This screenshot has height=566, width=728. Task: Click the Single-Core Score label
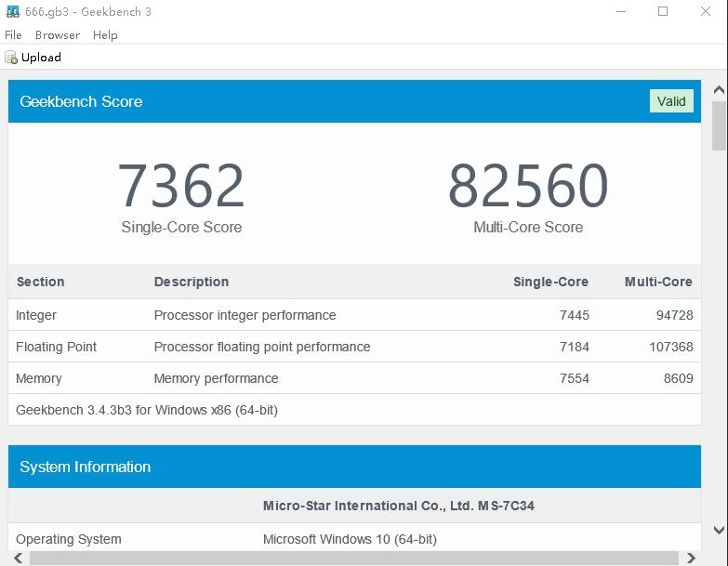click(x=181, y=227)
